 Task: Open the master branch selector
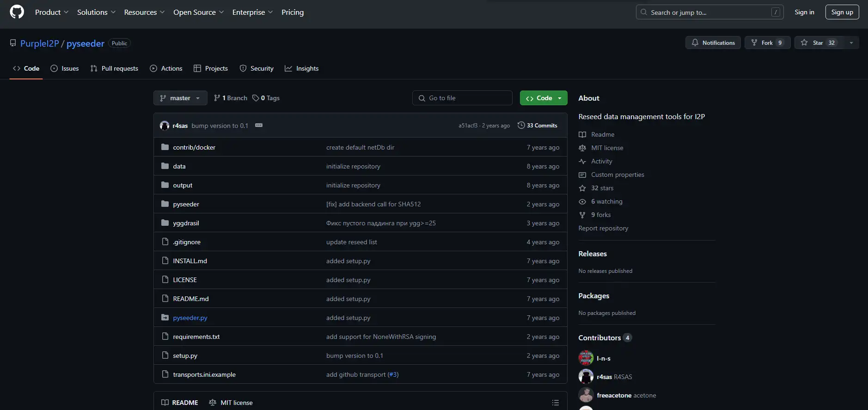[180, 98]
